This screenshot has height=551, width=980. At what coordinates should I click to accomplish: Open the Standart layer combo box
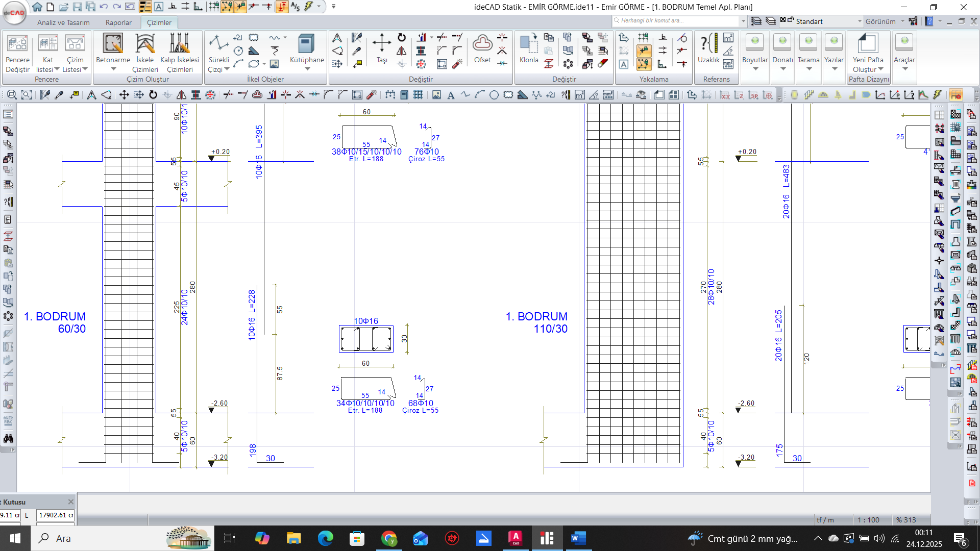860,21
